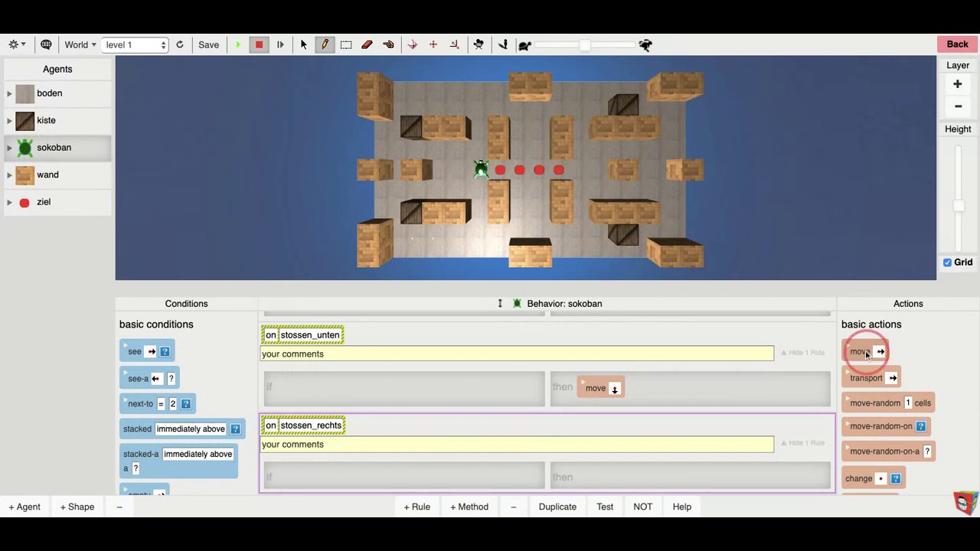980x551 pixels.
Task: Click the zoom camera axis tool icon
Action: (455, 44)
